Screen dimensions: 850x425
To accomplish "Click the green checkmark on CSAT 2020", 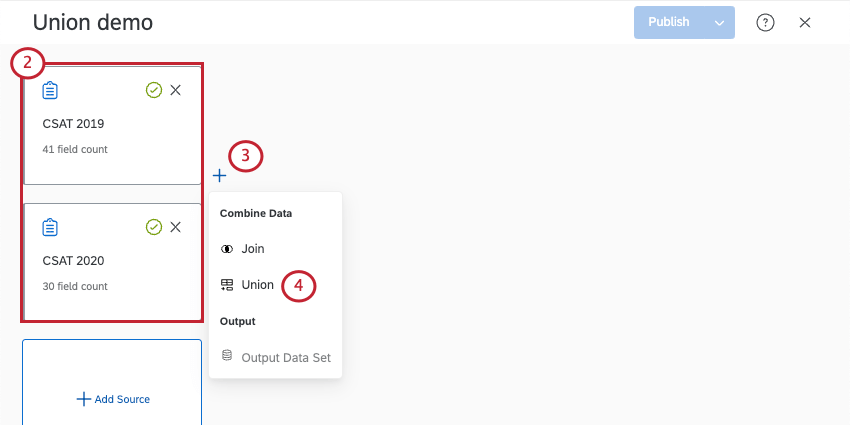I will click(153, 227).
